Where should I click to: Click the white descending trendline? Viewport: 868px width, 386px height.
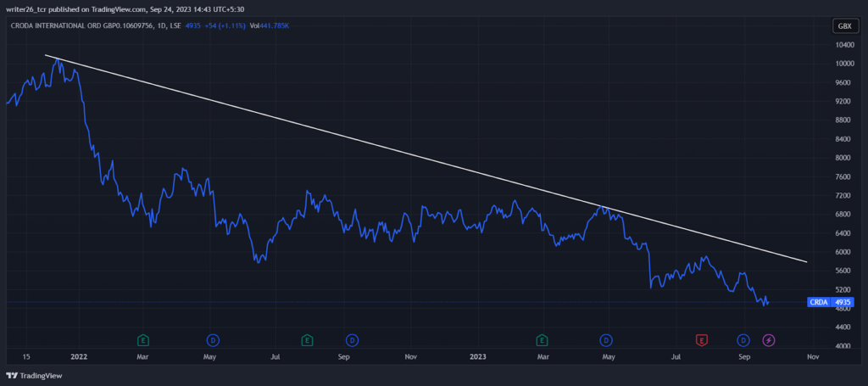pyautogui.click(x=426, y=159)
